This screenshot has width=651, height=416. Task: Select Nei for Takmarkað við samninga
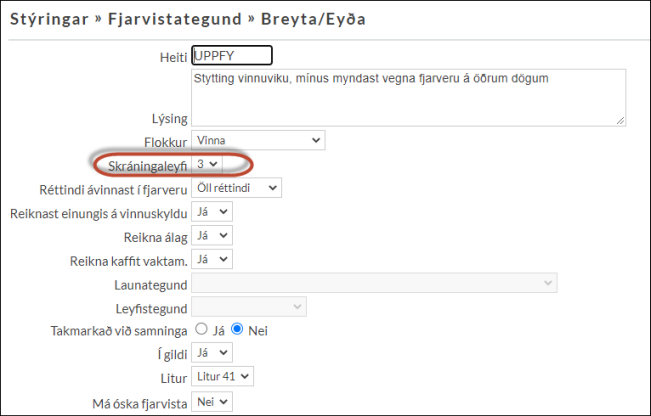(236, 329)
